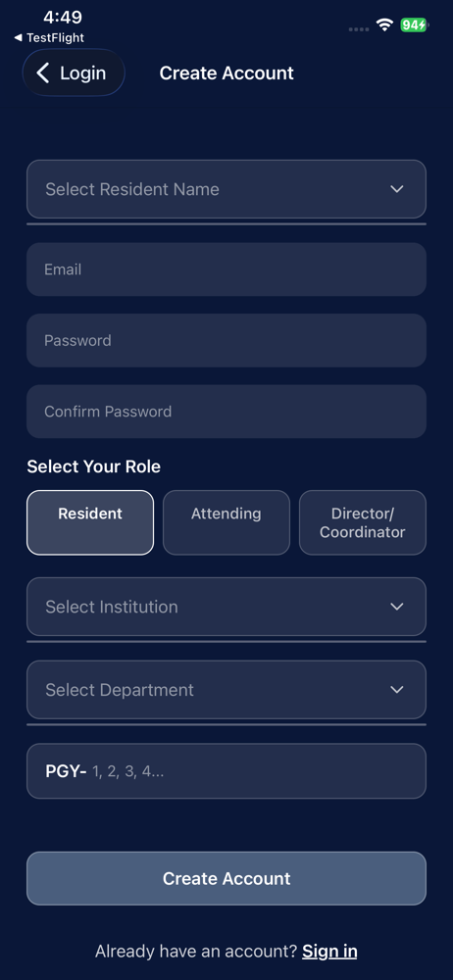Click the Resident Name dropdown chevron
The image size is (453, 980).
[x=397, y=189]
